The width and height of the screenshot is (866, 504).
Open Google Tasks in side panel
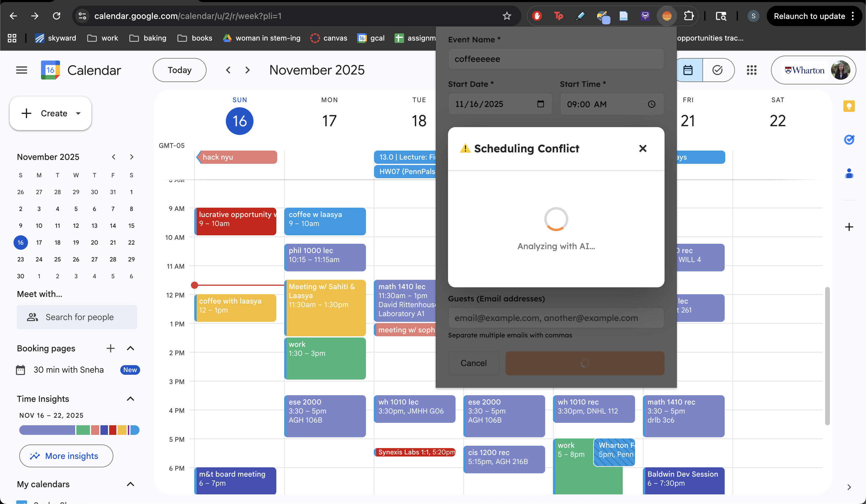[849, 139]
